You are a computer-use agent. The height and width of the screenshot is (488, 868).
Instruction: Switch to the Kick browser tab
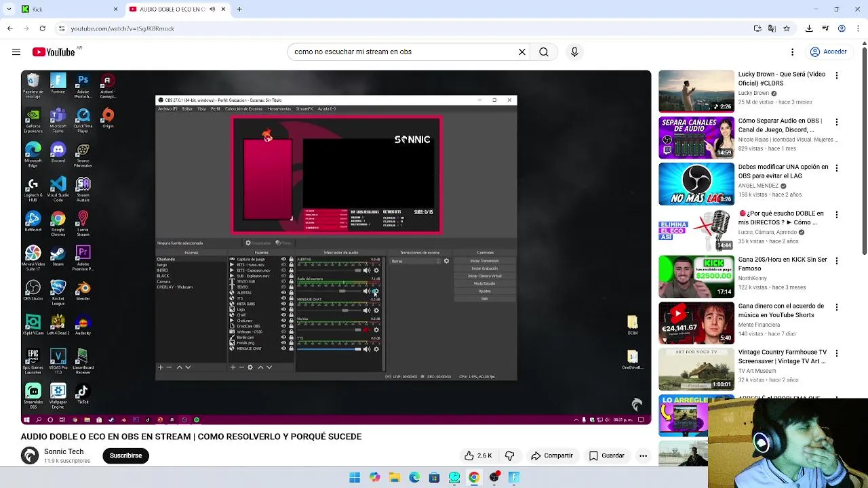pyautogui.click(x=68, y=9)
